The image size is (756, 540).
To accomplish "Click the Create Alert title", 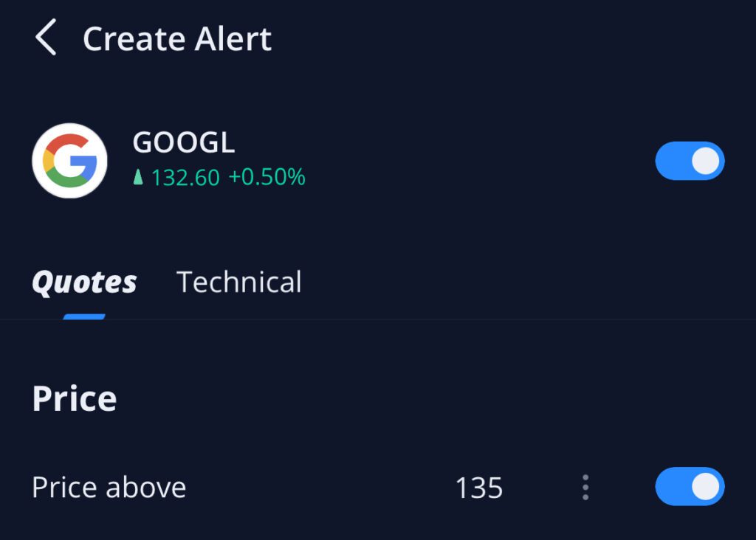I will (x=177, y=39).
